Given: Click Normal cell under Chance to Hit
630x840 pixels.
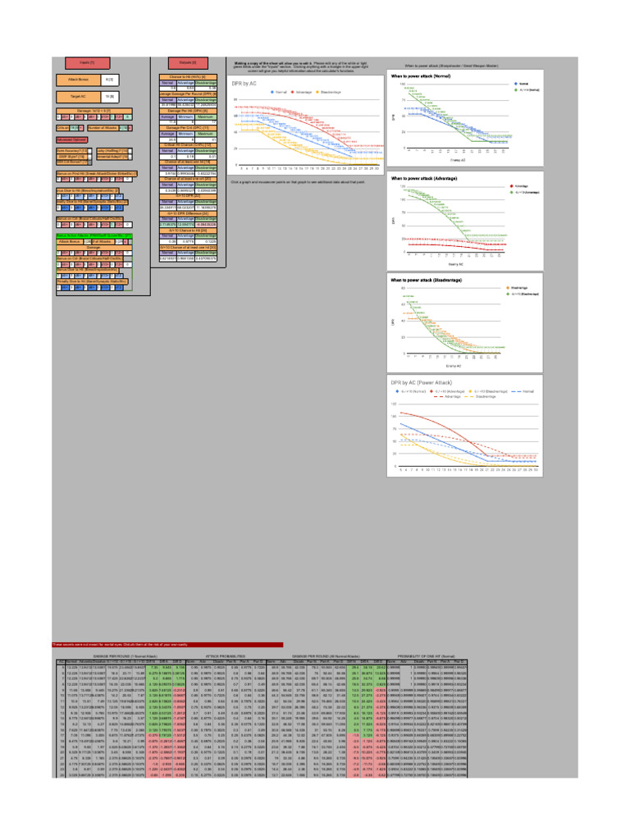Looking at the screenshot, I should click(167, 83).
